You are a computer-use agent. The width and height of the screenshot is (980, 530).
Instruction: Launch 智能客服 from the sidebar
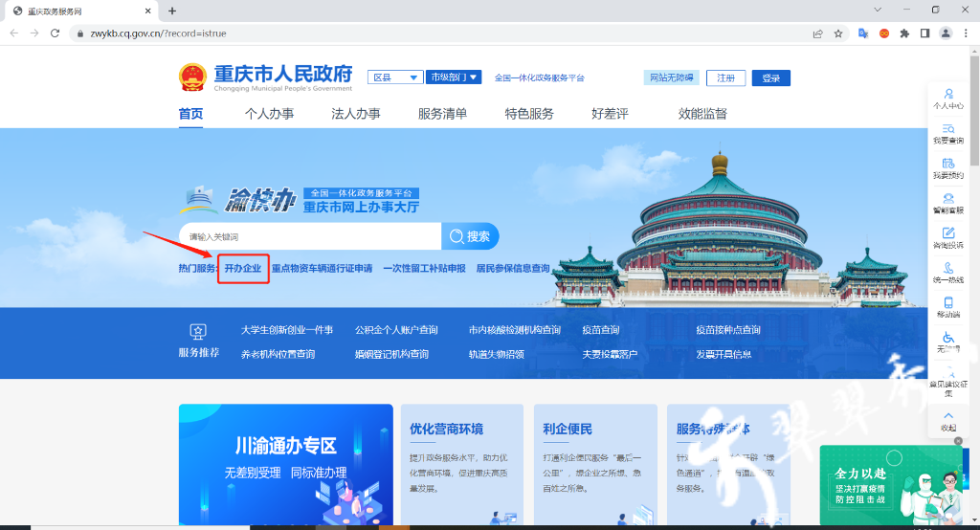947,203
